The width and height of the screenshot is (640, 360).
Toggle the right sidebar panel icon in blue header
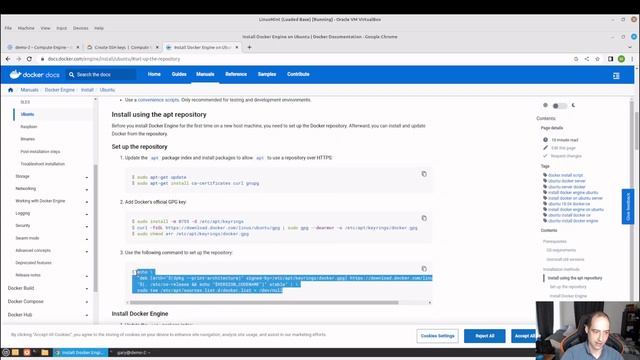pos(616,76)
